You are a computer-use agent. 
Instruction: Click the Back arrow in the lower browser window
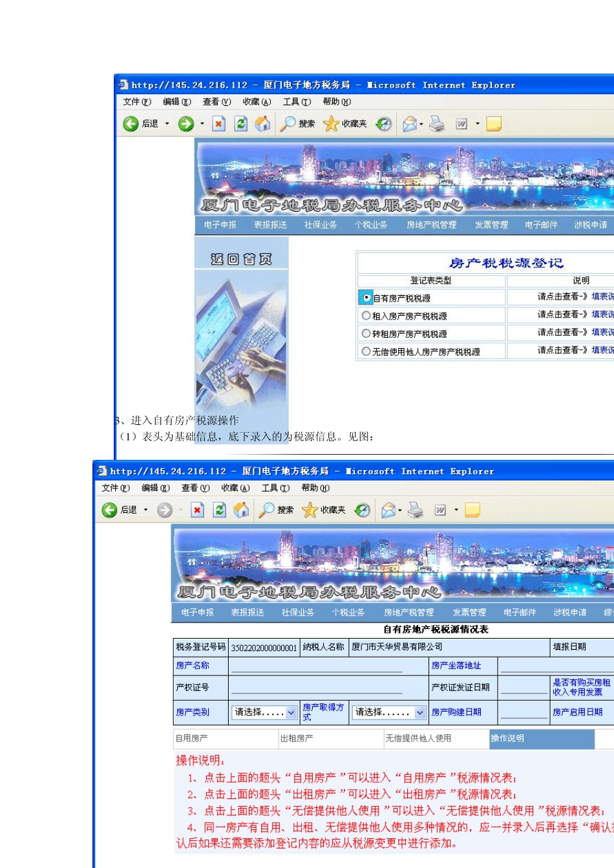pyautogui.click(x=110, y=510)
